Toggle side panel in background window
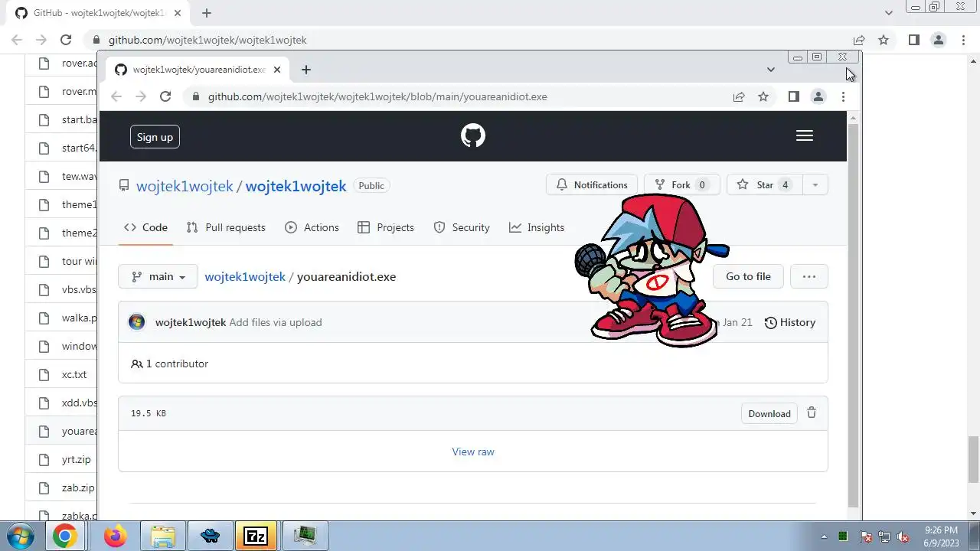Image resolution: width=980 pixels, height=551 pixels. (914, 40)
